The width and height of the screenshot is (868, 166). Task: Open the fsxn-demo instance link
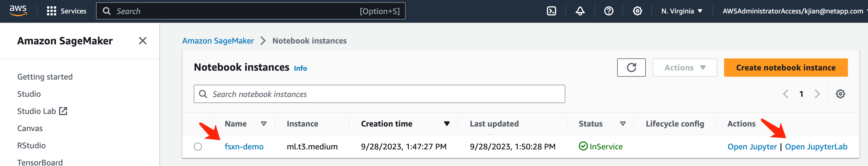click(244, 147)
